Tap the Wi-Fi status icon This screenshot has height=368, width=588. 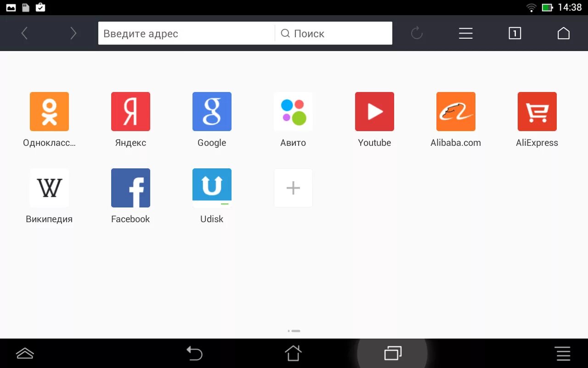531,7
